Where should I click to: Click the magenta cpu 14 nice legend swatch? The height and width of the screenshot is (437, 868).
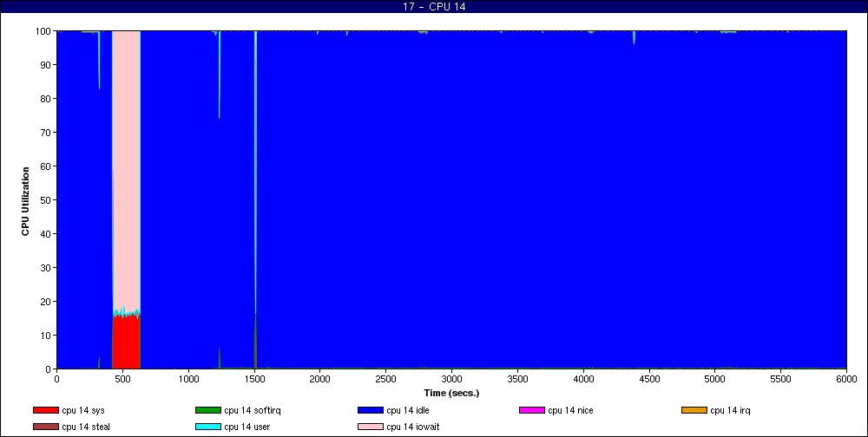pos(532,410)
